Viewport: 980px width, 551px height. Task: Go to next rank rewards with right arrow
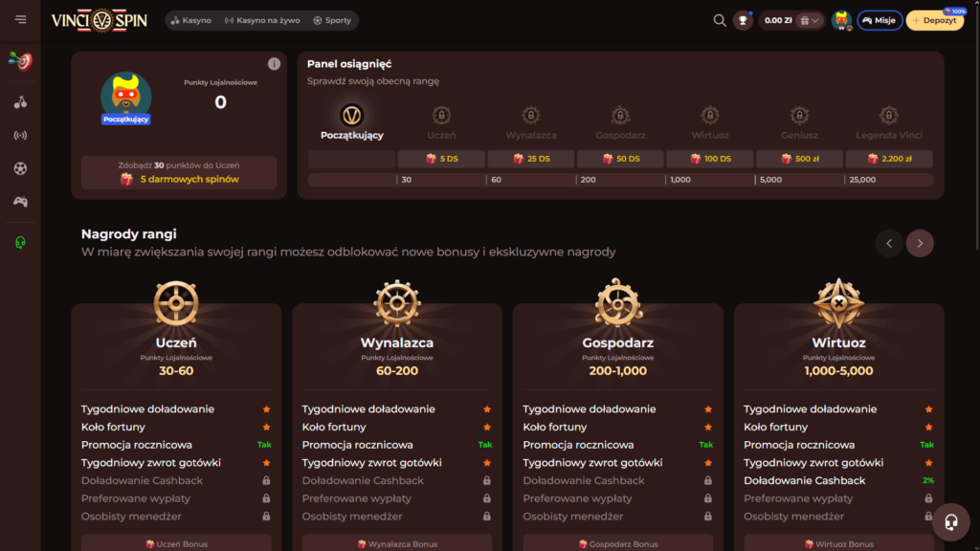click(920, 244)
